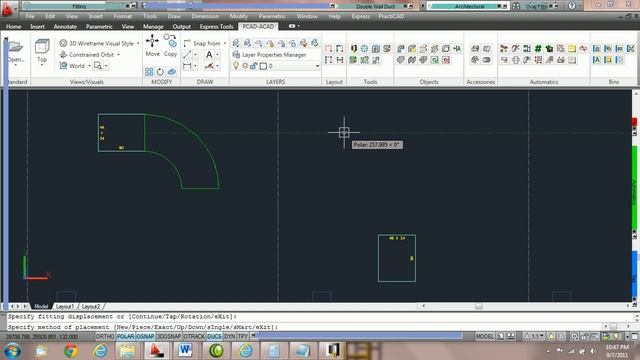Viewport: 640px width, 360px height.
Task: Click the Array icon in MODIFY panel
Action: pyautogui.click(x=149, y=72)
